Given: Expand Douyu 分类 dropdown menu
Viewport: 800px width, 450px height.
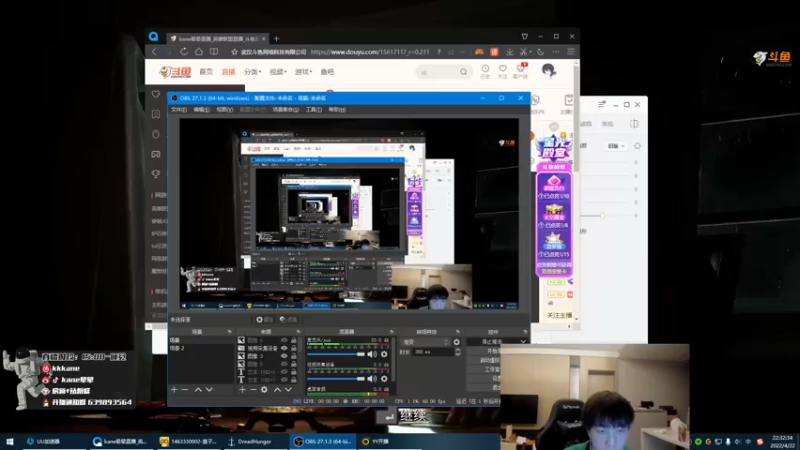Looking at the screenshot, I should coord(252,72).
